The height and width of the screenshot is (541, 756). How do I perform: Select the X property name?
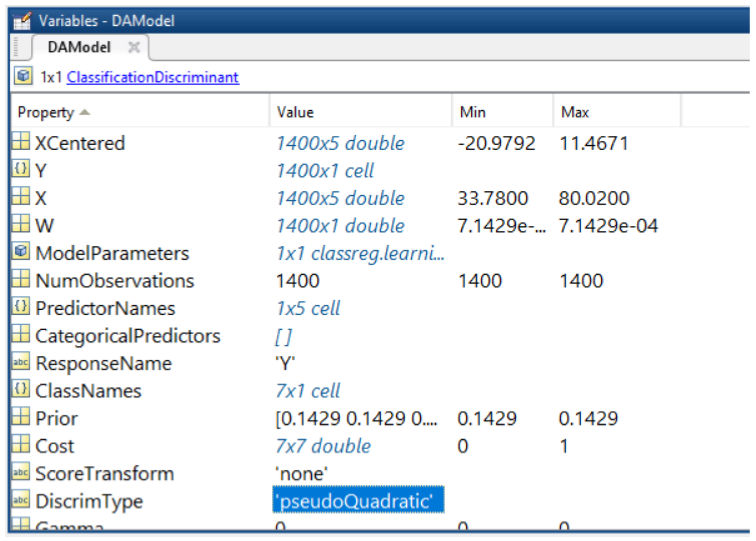41,198
